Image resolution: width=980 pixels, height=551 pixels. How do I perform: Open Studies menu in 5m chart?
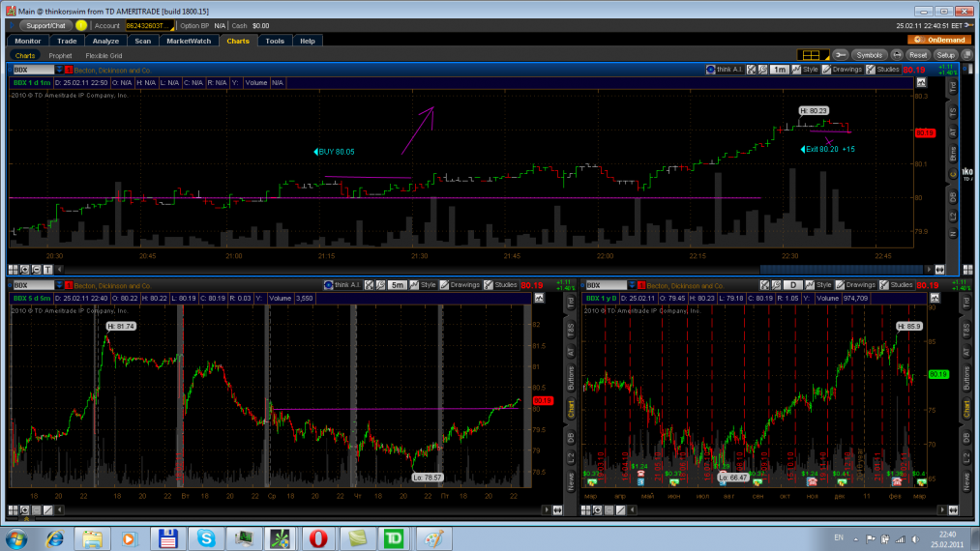(x=500, y=285)
